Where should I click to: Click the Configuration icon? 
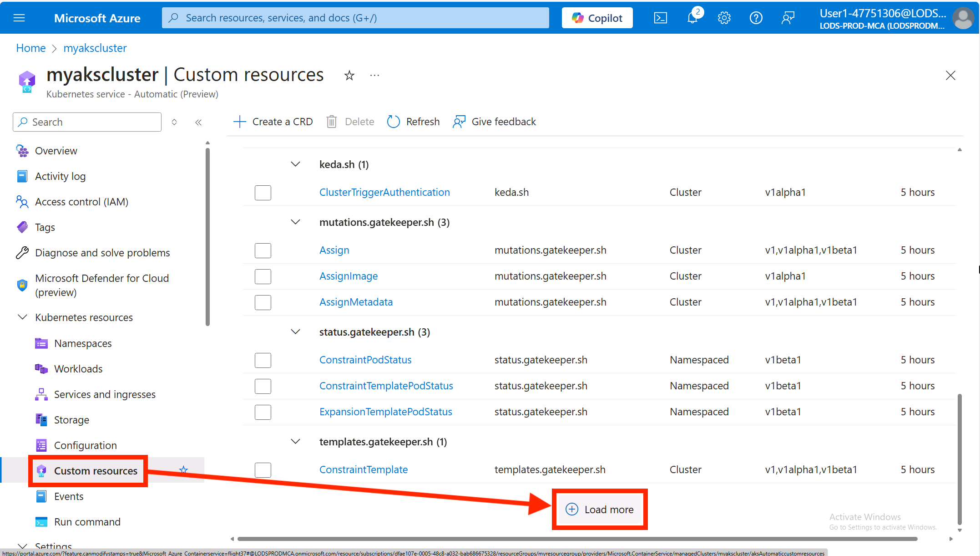click(41, 445)
